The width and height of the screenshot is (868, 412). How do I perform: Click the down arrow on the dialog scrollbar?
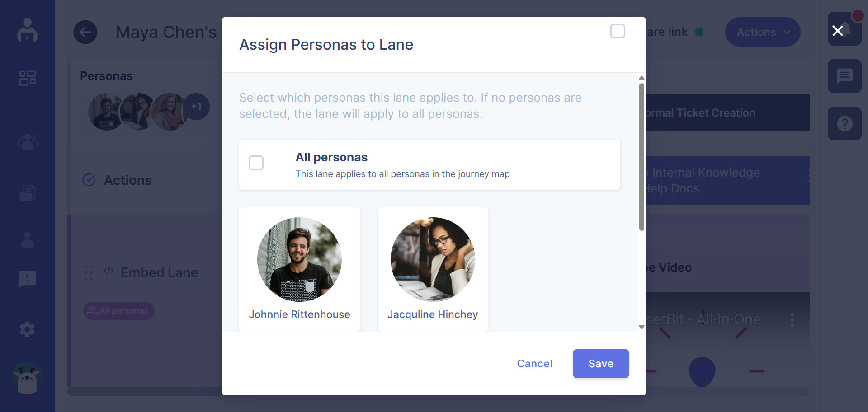[x=642, y=327]
